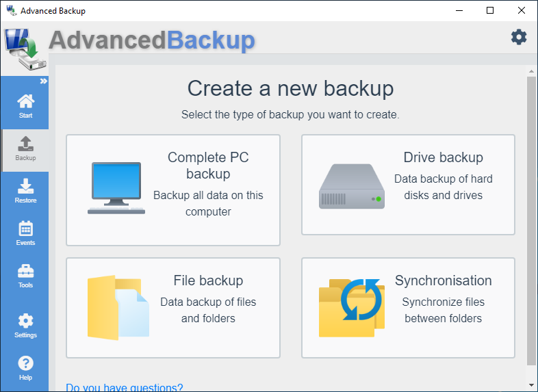This screenshot has width=538, height=392.
Task: Open the Tools toolbox section
Action: pyautogui.click(x=25, y=276)
